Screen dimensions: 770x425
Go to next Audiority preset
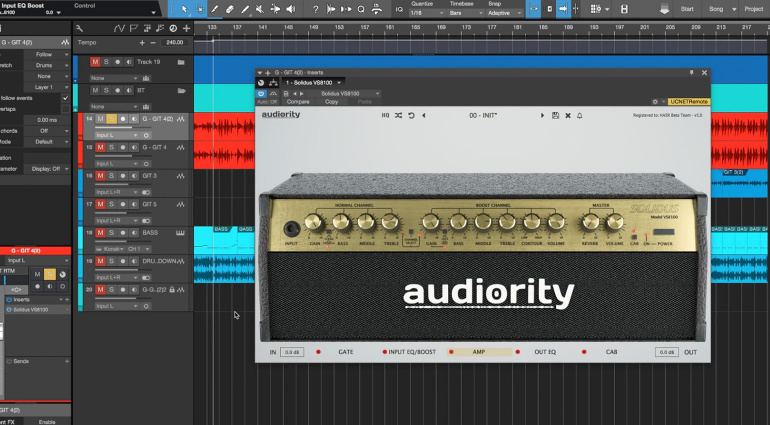542,115
